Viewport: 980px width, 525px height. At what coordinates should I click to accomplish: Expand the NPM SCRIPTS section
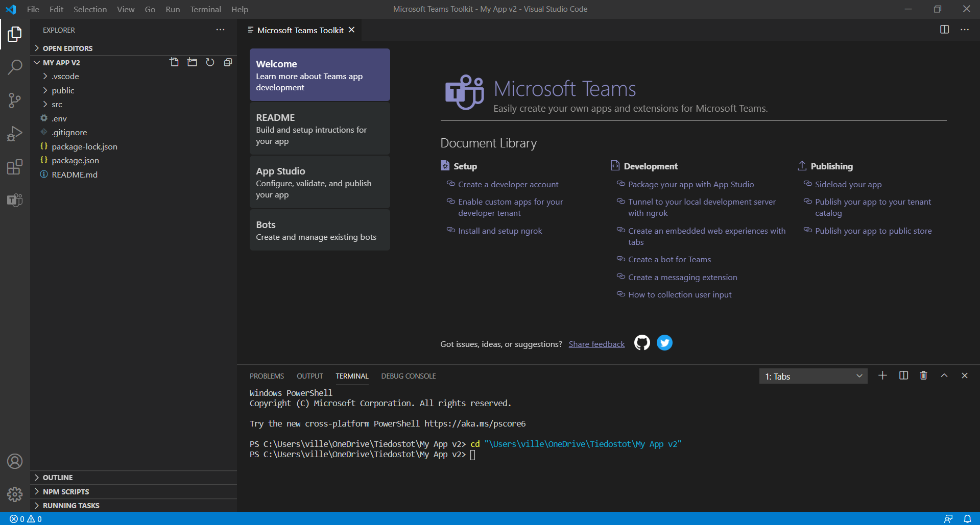[66, 491]
